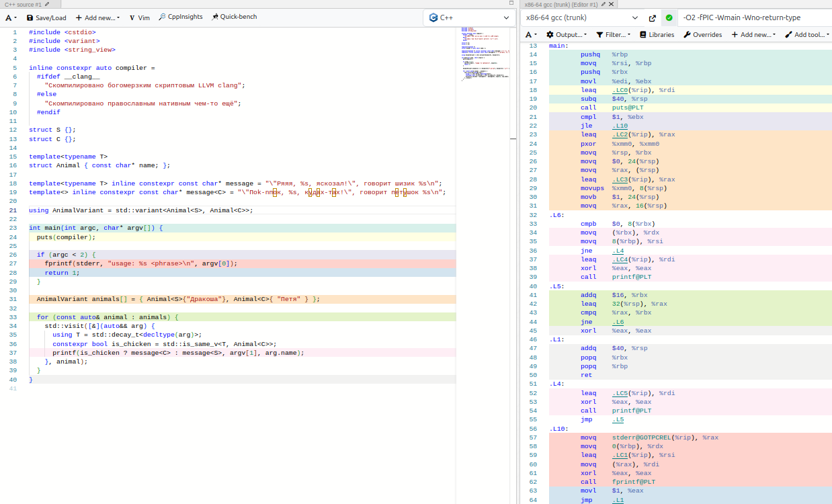Expand the editor's Add new menu

97,17
